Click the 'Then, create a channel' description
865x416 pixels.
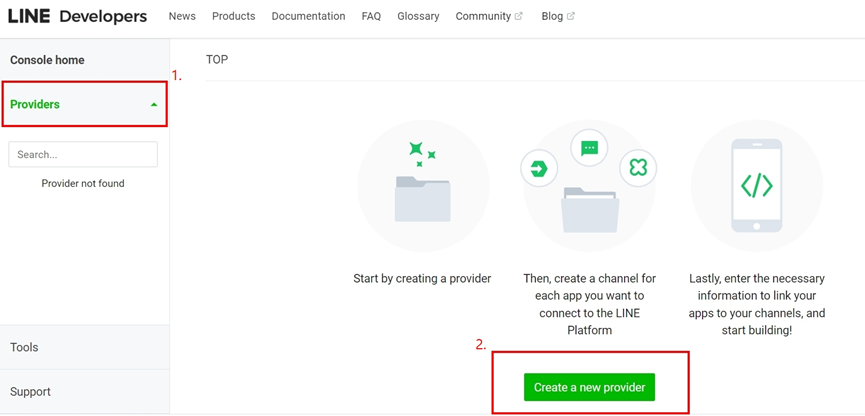pos(590,305)
